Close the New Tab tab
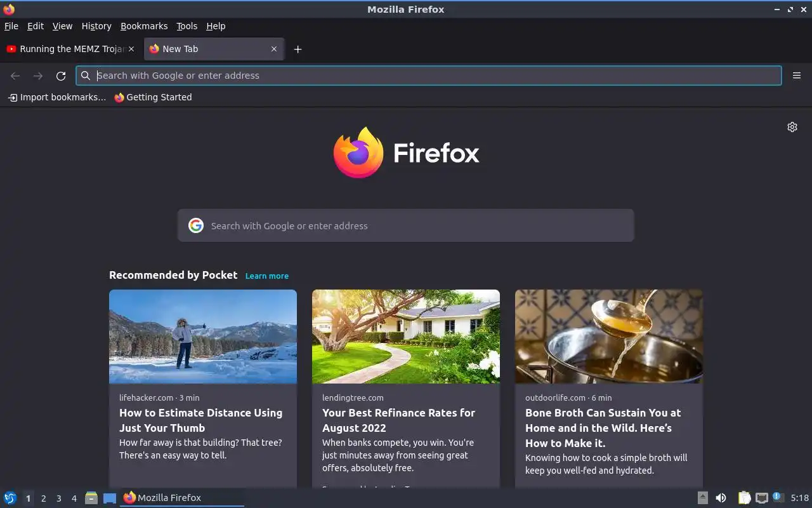 tap(274, 49)
